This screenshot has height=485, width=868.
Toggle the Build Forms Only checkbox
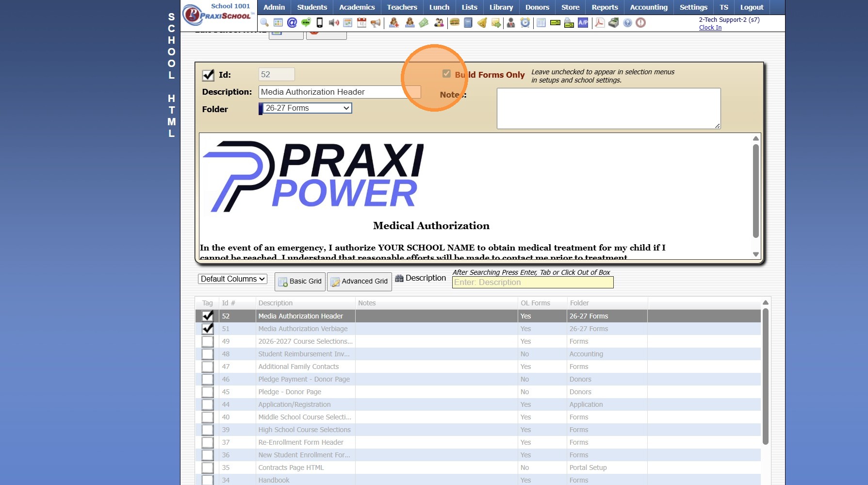coord(446,74)
